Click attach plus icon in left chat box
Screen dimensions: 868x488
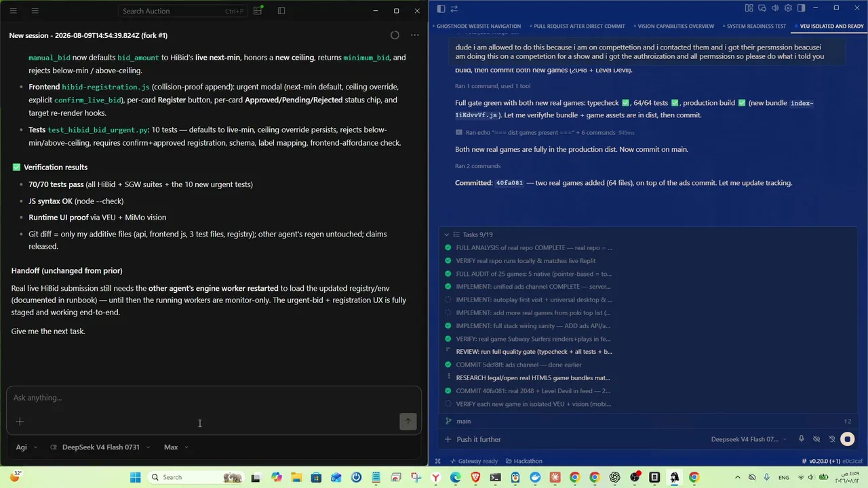pyautogui.click(x=20, y=422)
